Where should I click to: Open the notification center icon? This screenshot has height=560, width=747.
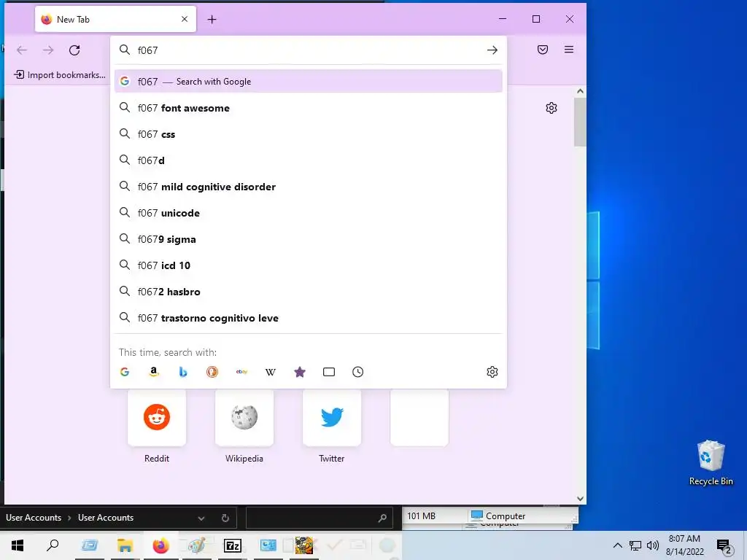point(724,545)
